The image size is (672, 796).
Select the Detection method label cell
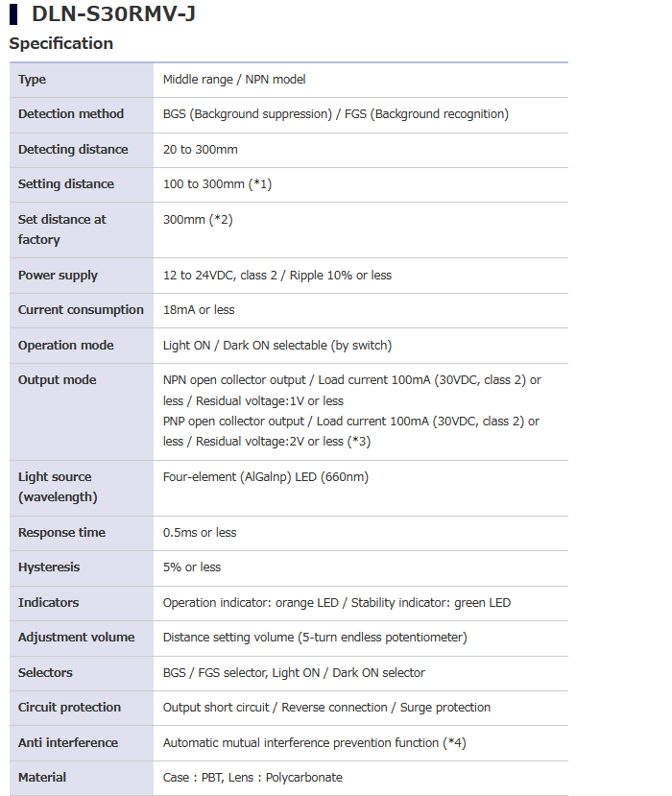(x=82, y=114)
